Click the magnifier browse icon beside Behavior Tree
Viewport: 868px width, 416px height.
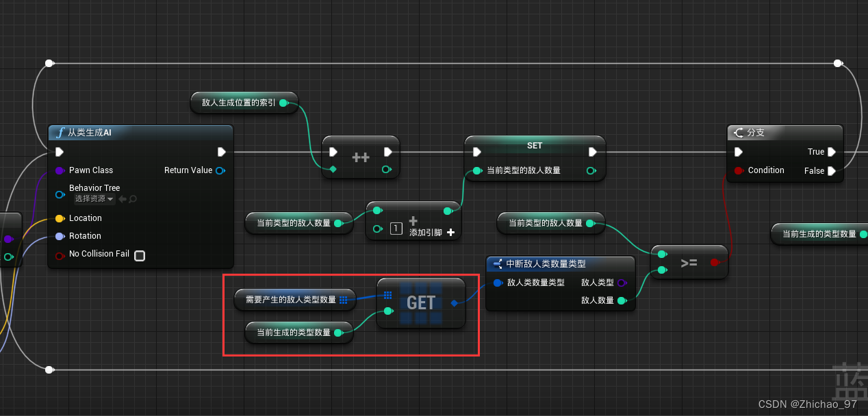click(133, 199)
